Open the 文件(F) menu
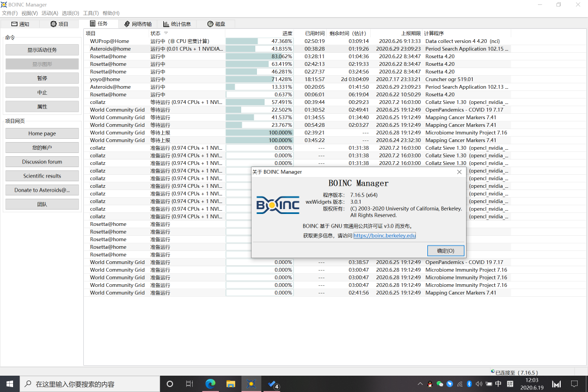 (10, 13)
